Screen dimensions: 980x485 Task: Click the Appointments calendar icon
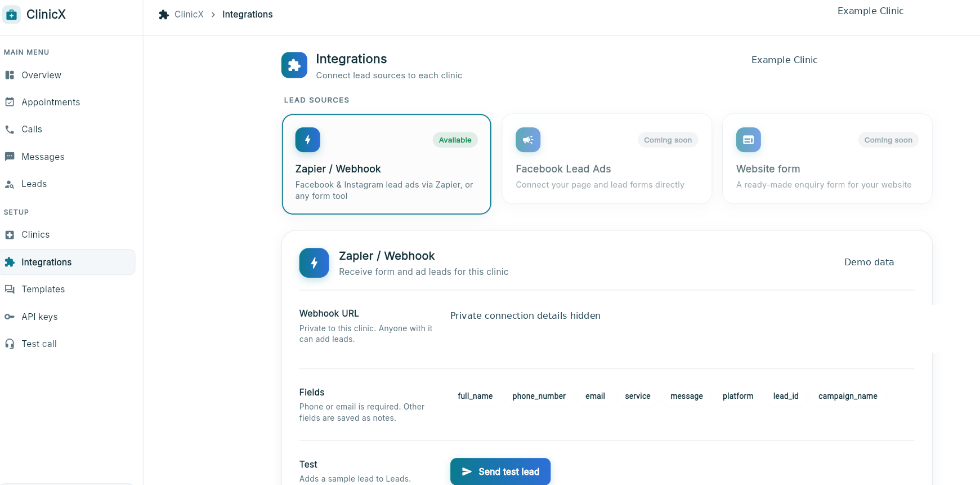point(10,102)
